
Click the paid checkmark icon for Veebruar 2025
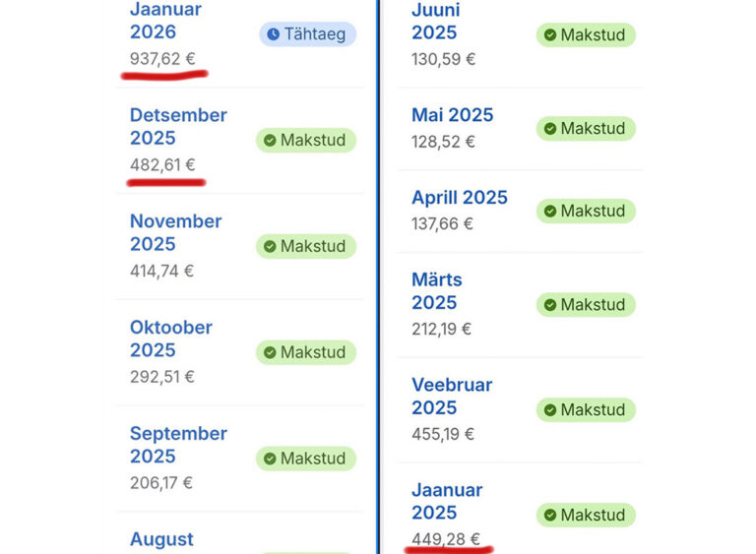[549, 410]
